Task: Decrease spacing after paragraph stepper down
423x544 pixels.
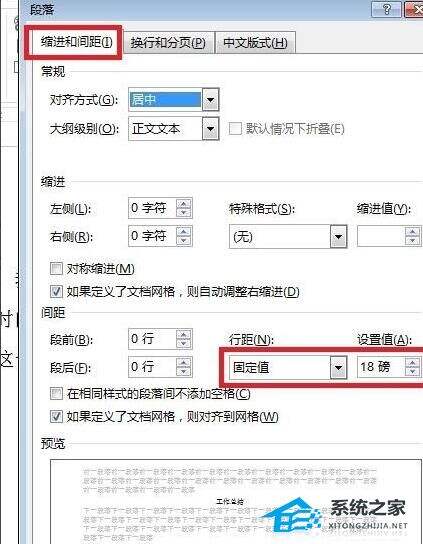Action: pos(184,372)
